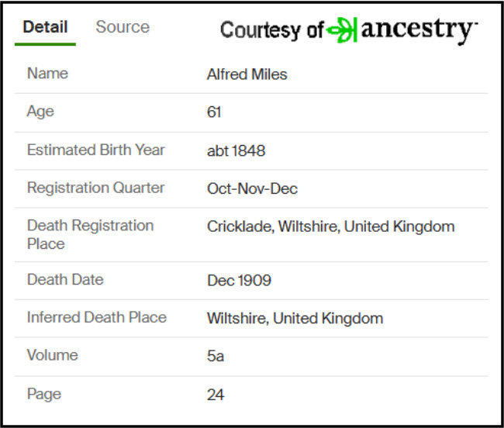The image size is (504, 428).
Task: Click the Dec 1909 death date value
Action: pyautogui.click(x=239, y=281)
